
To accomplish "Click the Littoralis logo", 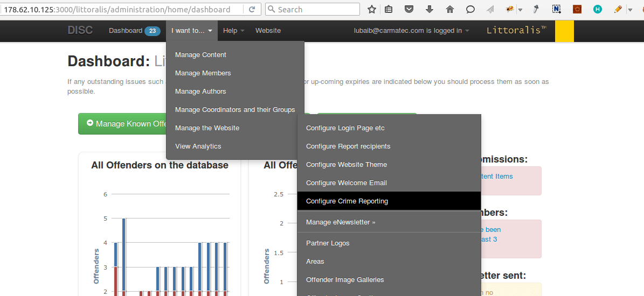I will pyautogui.click(x=517, y=30).
